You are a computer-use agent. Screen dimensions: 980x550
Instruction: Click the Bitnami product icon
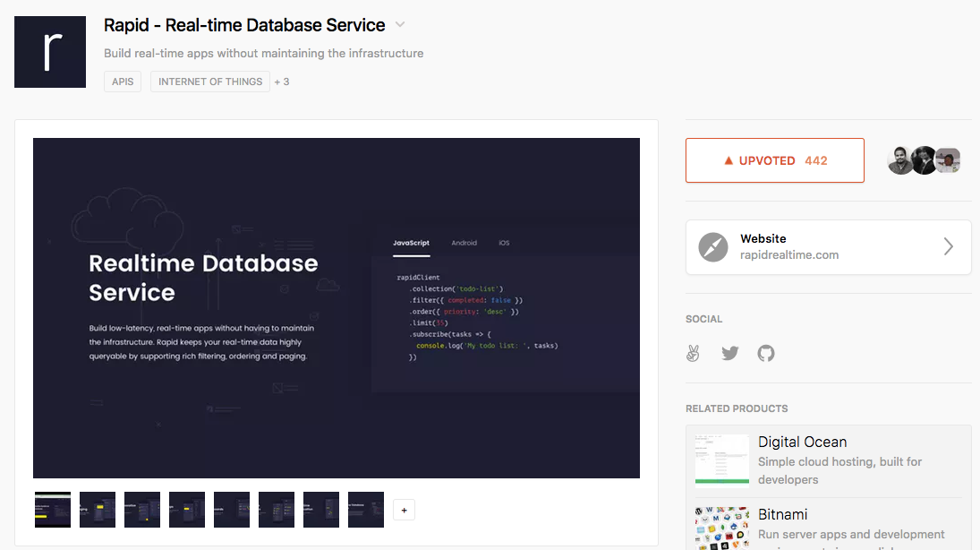click(721, 529)
